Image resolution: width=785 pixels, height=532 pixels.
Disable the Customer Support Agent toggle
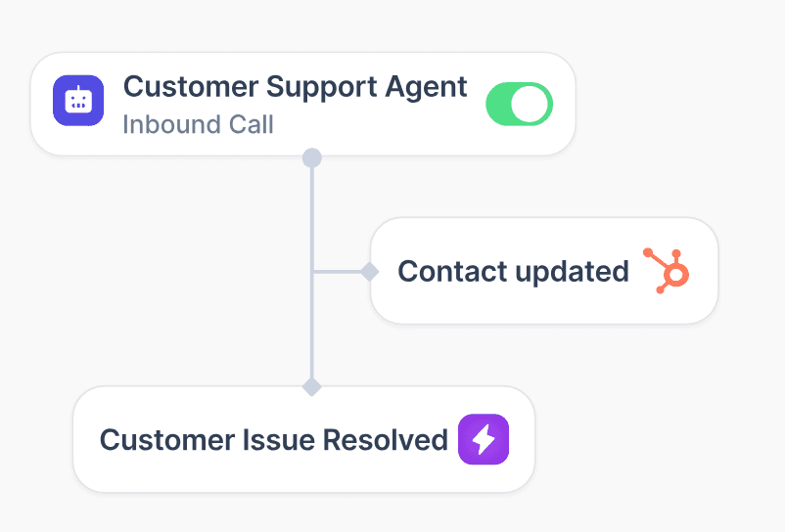pyautogui.click(x=519, y=104)
